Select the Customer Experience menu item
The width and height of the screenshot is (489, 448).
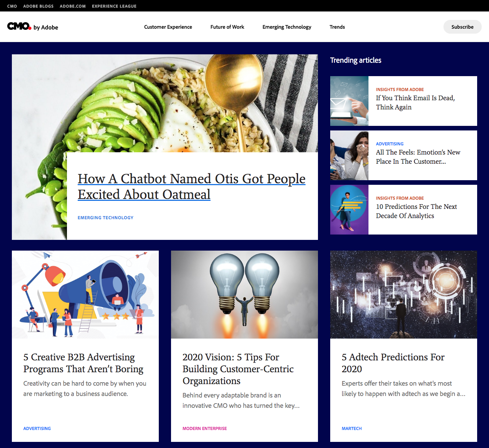[168, 27]
